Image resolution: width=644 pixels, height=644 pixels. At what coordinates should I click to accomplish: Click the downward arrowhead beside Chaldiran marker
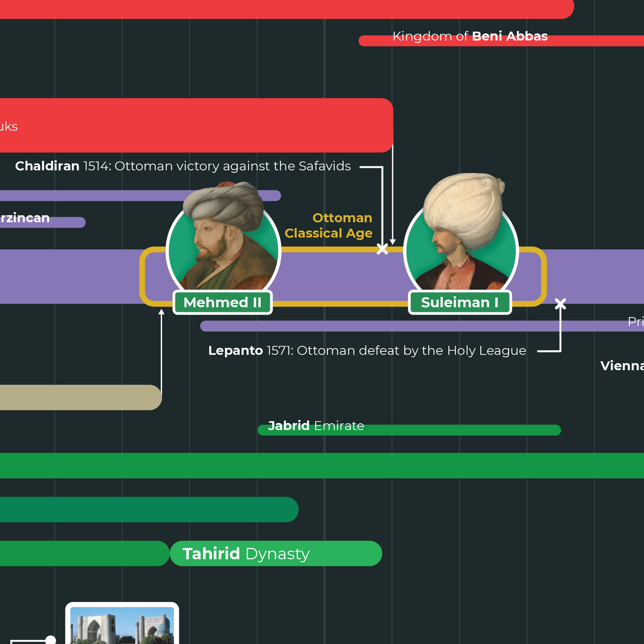pos(393,242)
